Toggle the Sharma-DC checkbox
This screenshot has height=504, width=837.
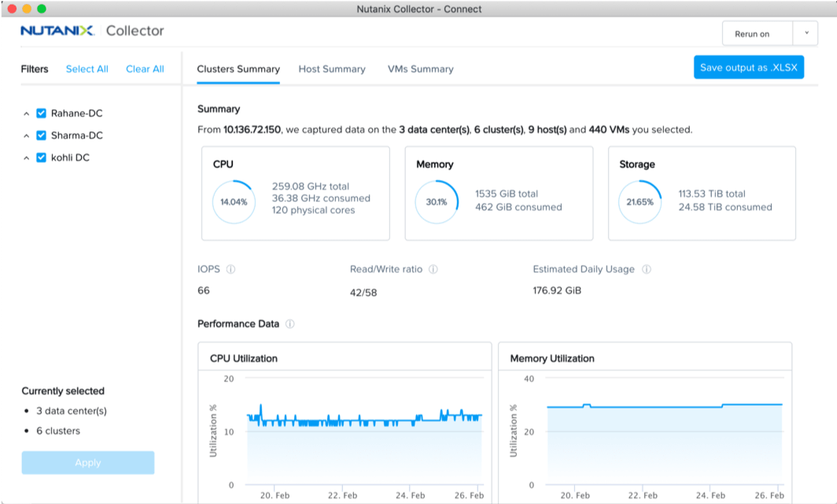[x=42, y=135]
